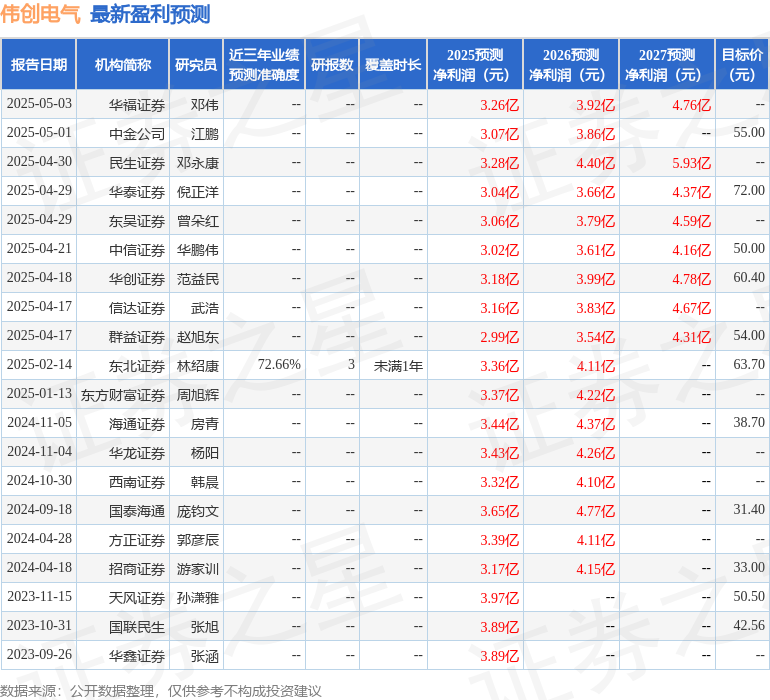Image resolution: width=770 pixels, height=700 pixels.
Task: Click the 最新盈利预测 heading text
Action: [150, 14]
